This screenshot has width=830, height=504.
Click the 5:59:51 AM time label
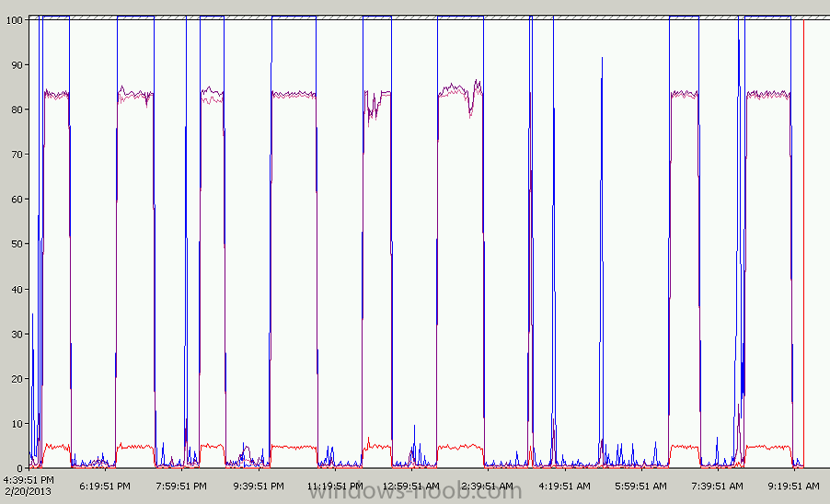641,486
